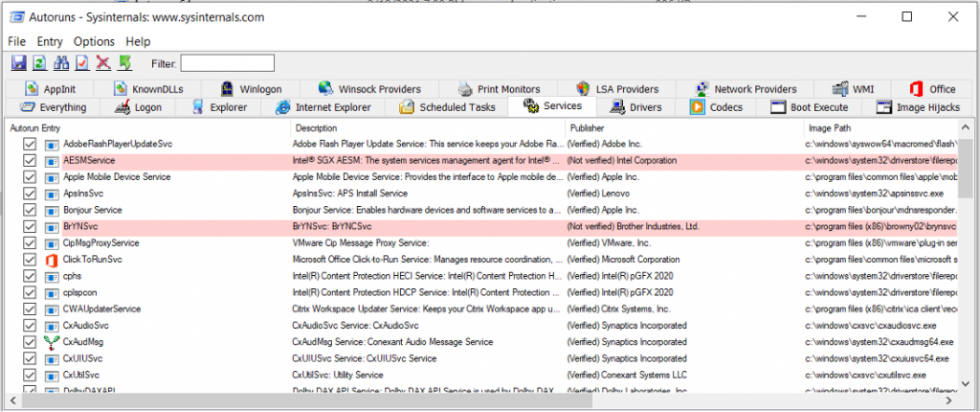The height and width of the screenshot is (412, 980).
Task: Click the service icon beside ApsInsSvc
Action: pos(52,195)
